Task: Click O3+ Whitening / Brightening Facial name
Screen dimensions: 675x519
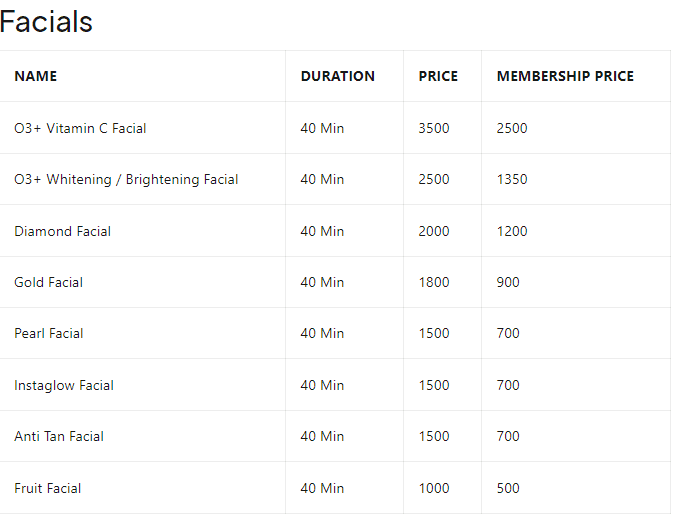Action: point(126,179)
